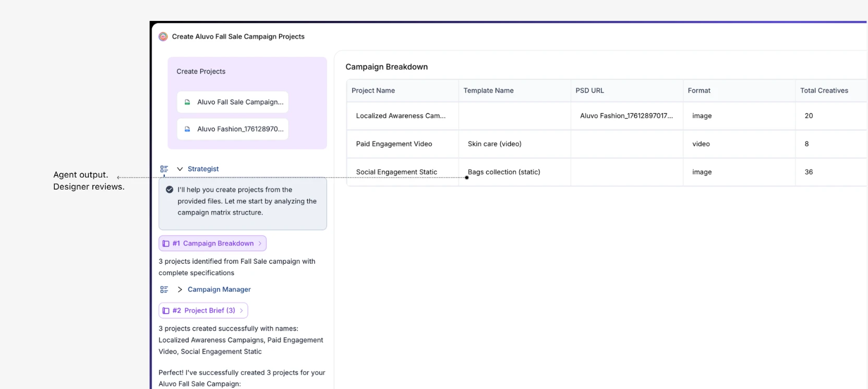
Task: Click the task list icon beside Strategist
Action: [x=164, y=169]
